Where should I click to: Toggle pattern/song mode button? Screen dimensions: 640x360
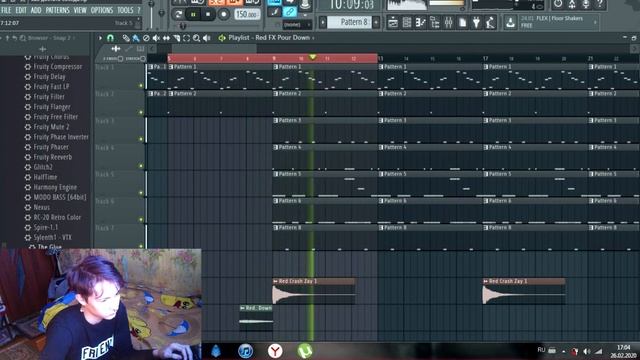point(179,14)
